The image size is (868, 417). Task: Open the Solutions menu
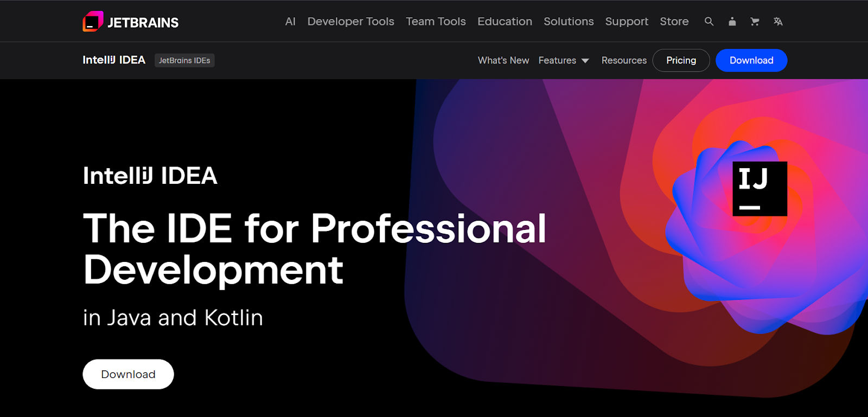click(569, 22)
